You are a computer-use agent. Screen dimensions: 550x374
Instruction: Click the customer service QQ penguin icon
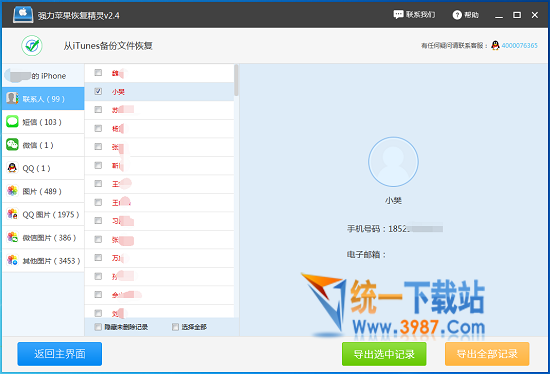[x=495, y=45]
